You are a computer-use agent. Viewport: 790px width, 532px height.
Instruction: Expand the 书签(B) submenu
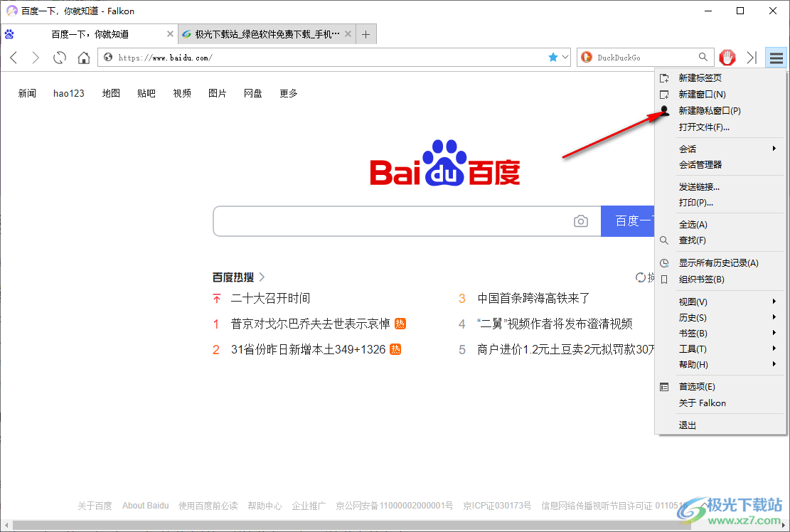(720, 333)
